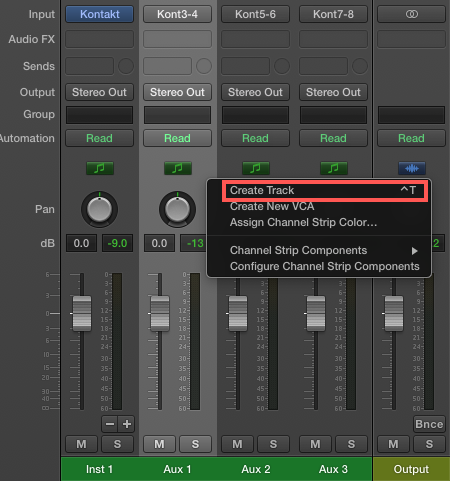The width and height of the screenshot is (450, 481).
Task: Click the Audio FX slot on Inst 1
Action: (100, 39)
